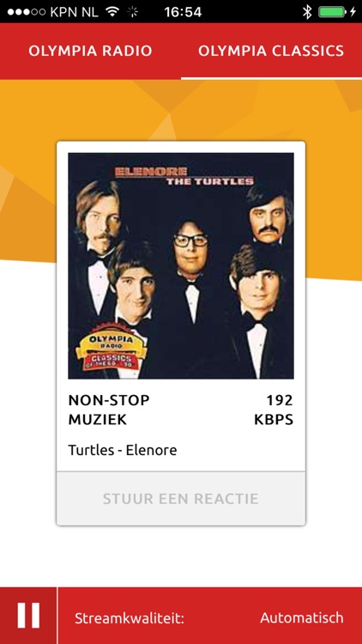
Task: Tap the Stuur een reactie button
Action: (x=181, y=499)
